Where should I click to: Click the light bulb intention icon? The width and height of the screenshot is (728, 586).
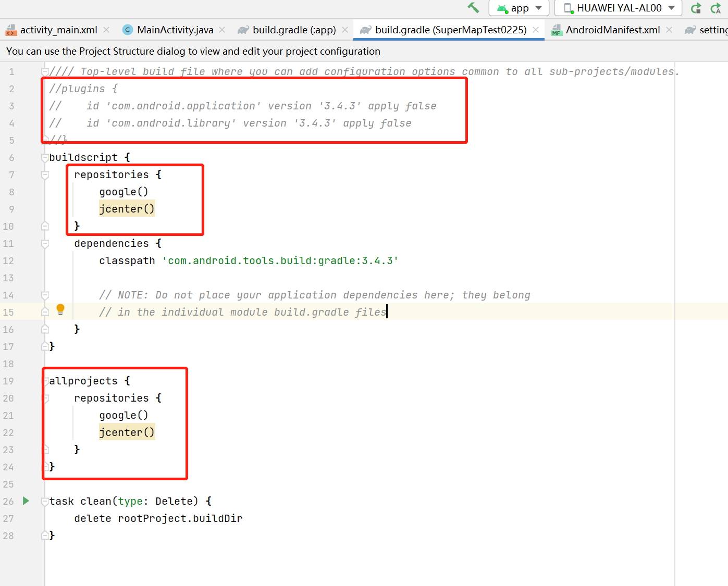pos(60,309)
